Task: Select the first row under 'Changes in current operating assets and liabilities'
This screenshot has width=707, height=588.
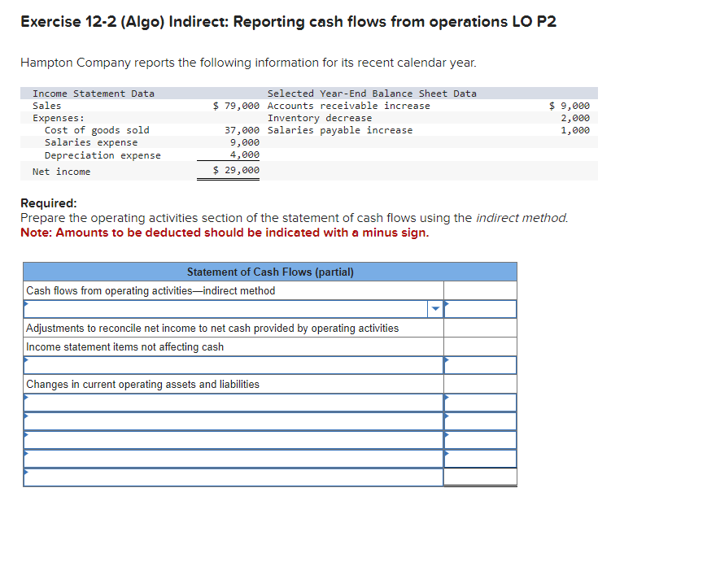Action: coord(232,403)
